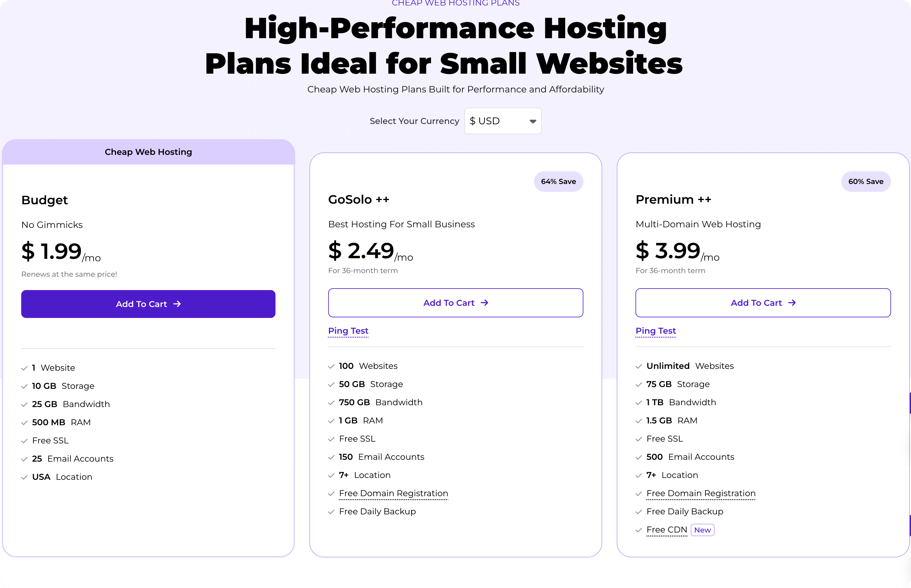The width and height of the screenshot is (911, 588).
Task: Add GoSolo ++ plan to cart
Action: pyautogui.click(x=455, y=303)
